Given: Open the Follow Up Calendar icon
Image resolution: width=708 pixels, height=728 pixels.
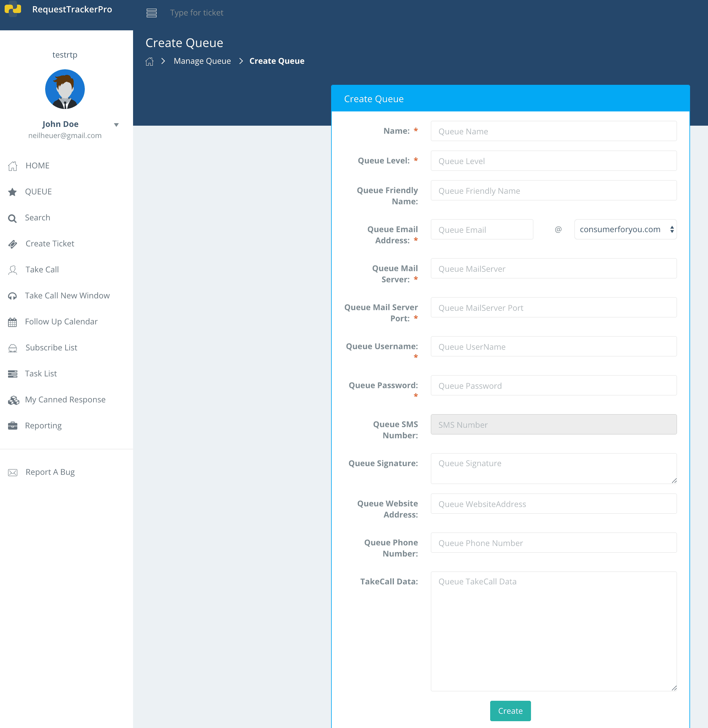Looking at the screenshot, I should (12, 322).
